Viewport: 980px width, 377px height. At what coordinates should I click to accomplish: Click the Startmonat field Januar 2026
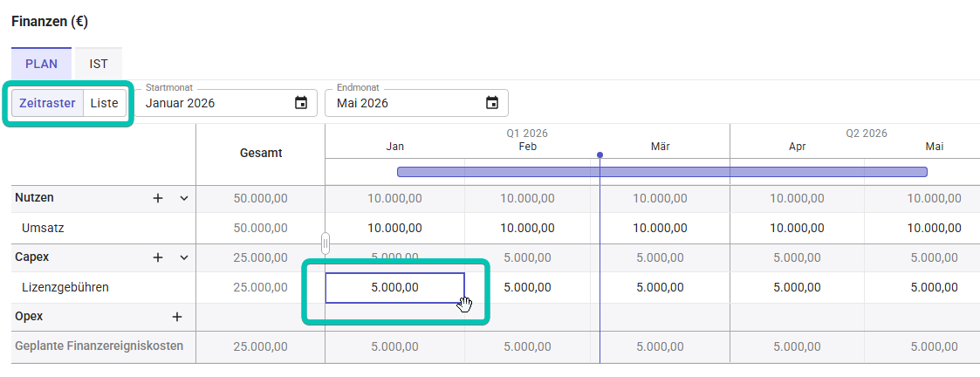(214, 103)
